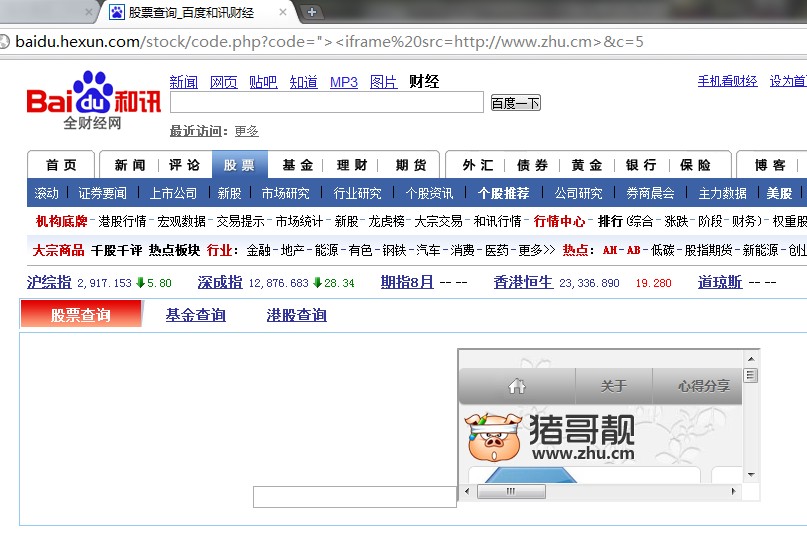Switch to 基金查询 tab
The height and width of the screenshot is (541, 807).
[196, 315]
